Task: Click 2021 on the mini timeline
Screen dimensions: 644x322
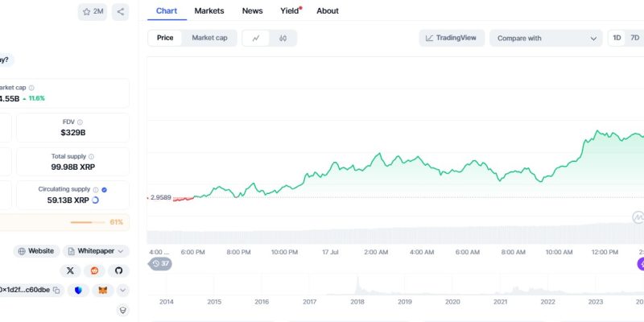Action: 500,302
